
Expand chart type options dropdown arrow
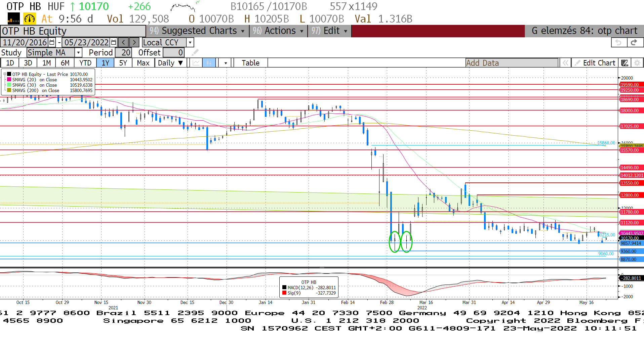(226, 63)
